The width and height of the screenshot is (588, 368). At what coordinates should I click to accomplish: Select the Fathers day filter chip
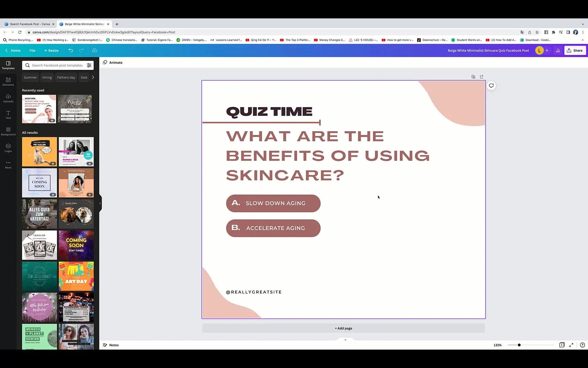[x=66, y=77]
